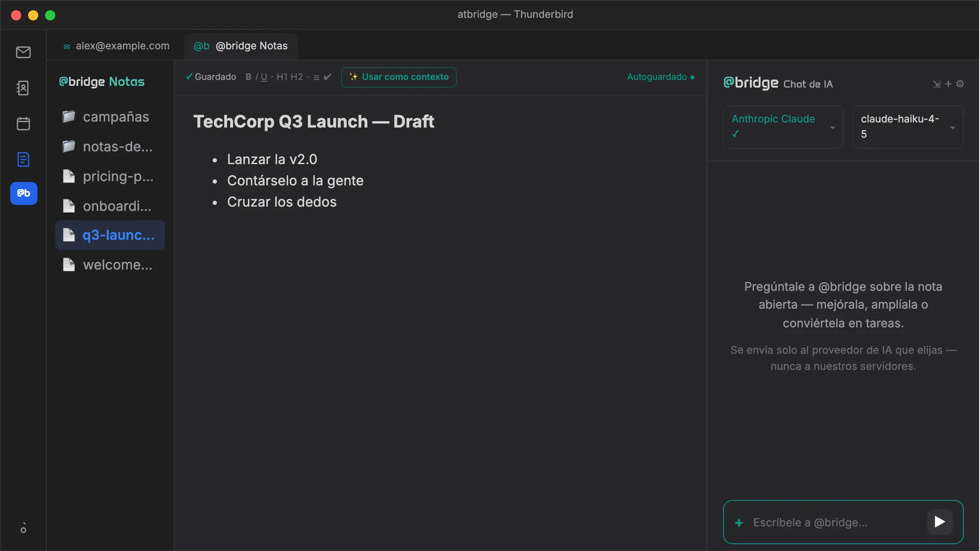
Task: Click the Guardado saved status
Action: [x=211, y=77]
